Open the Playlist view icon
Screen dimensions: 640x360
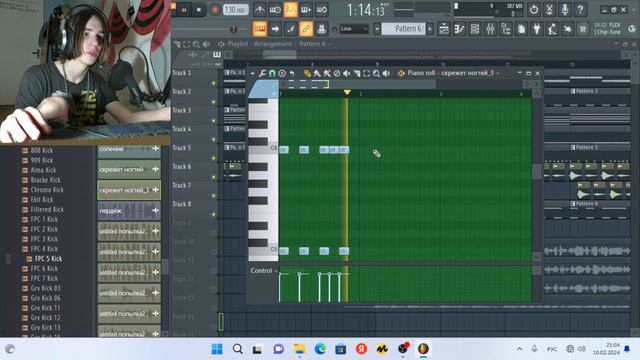tap(444, 29)
